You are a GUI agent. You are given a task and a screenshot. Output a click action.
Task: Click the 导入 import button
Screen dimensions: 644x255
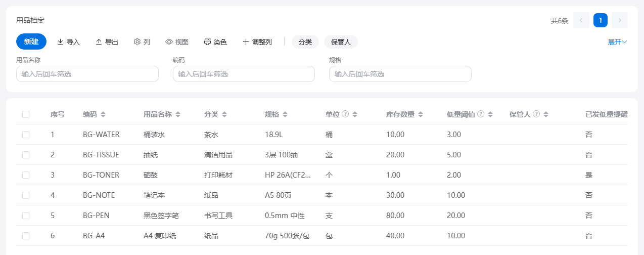(68, 42)
